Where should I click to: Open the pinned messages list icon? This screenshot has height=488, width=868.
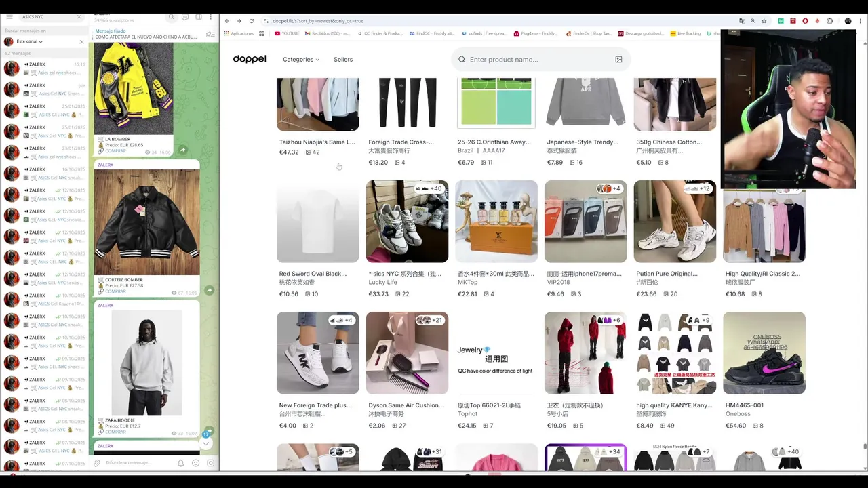[210, 34]
